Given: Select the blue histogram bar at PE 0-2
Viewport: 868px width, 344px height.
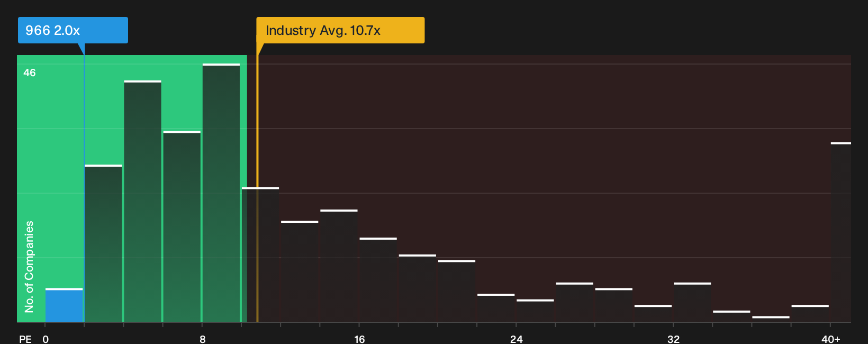Looking at the screenshot, I should click(64, 305).
